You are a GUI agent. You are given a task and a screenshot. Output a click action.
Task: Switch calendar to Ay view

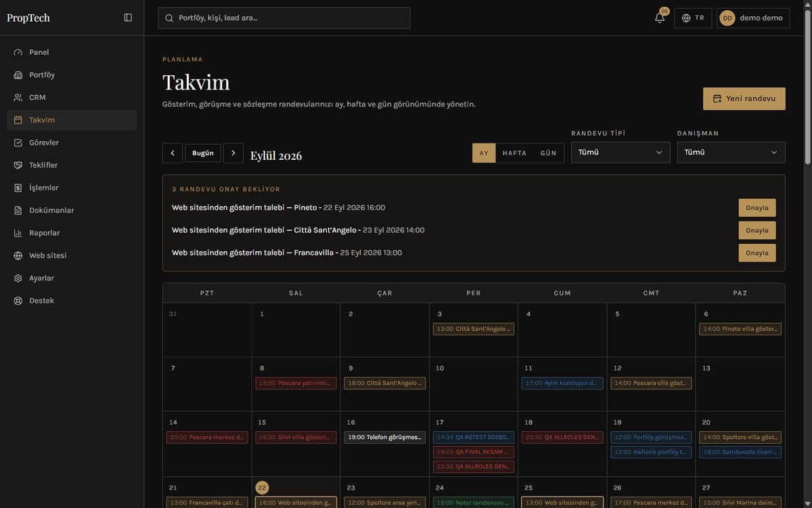pos(484,153)
